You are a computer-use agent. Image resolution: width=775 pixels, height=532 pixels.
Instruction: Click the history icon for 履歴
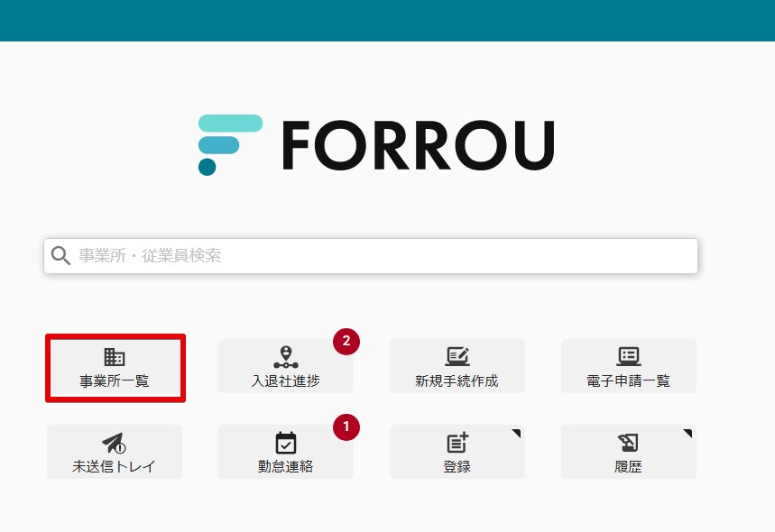click(x=628, y=443)
